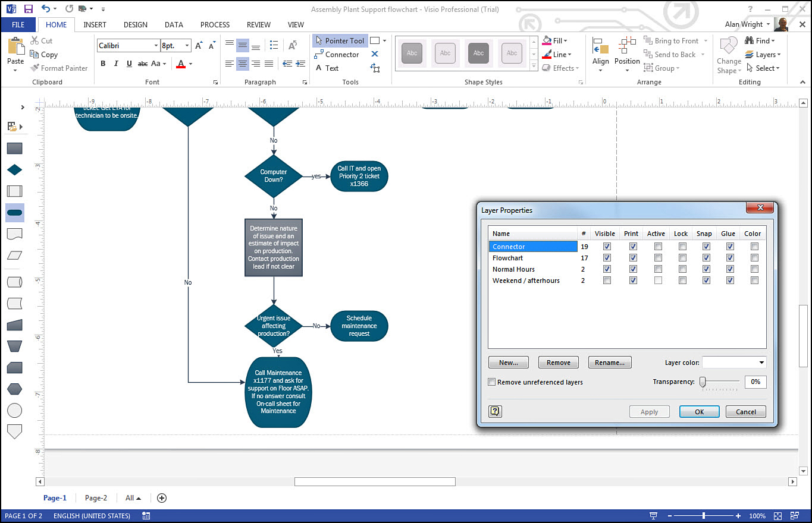Select the Pointer Tool
The width and height of the screenshot is (812, 523).
coord(340,41)
